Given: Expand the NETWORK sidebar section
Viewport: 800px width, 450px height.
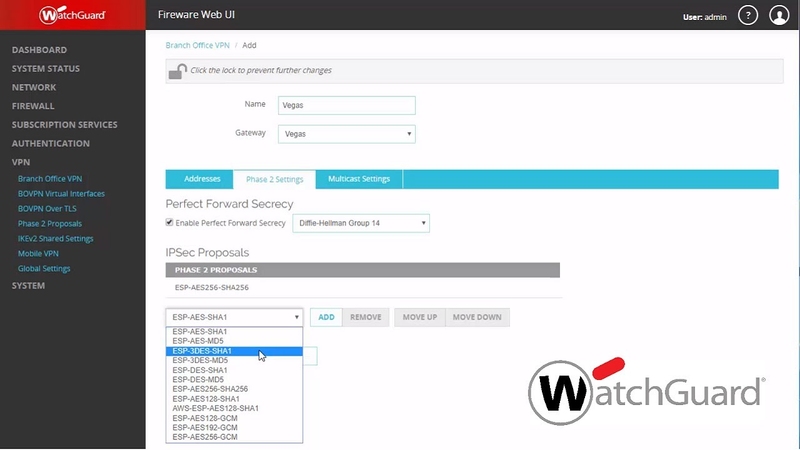Looking at the screenshot, I should click(34, 87).
